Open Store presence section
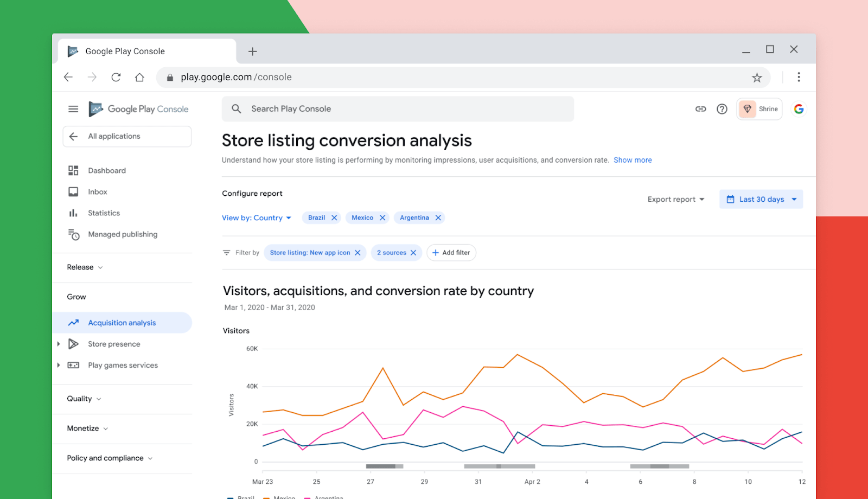 coord(113,343)
